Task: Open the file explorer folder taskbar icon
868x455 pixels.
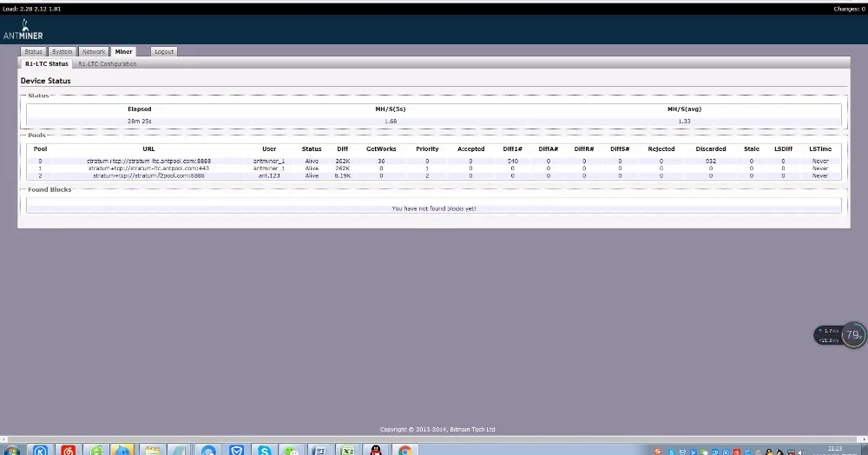Action: 152,450
